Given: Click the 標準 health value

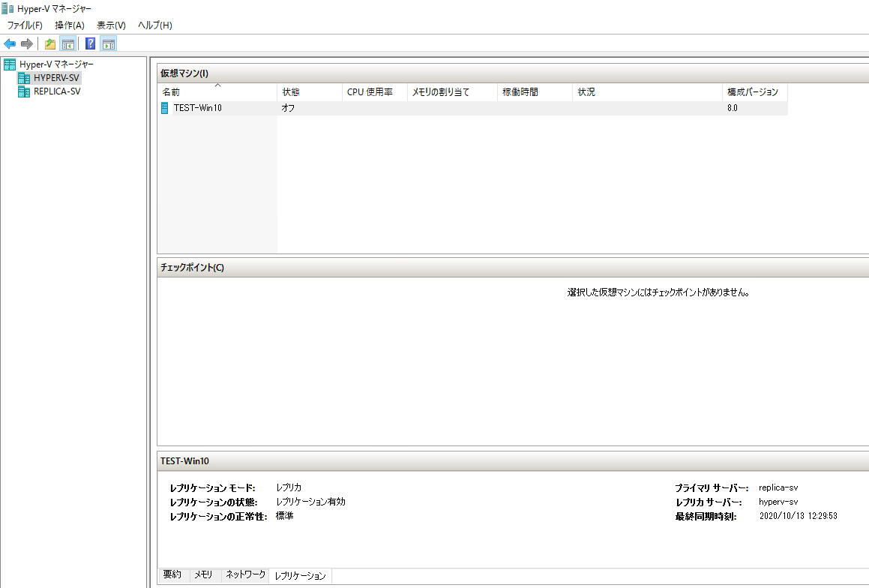Looking at the screenshot, I should pyautogui.click(x=285, y=516).
